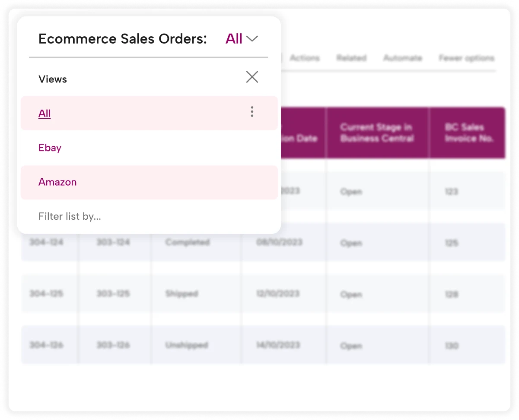This screenshot has height=420, width=519.
Task: Open BC sales invoice 130
Action: coord(452,346)
